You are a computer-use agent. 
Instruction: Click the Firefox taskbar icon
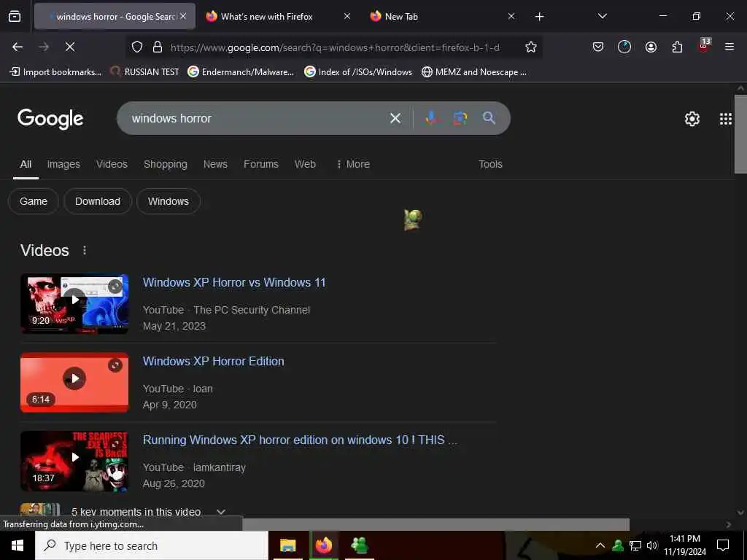(x=324, y=545)
